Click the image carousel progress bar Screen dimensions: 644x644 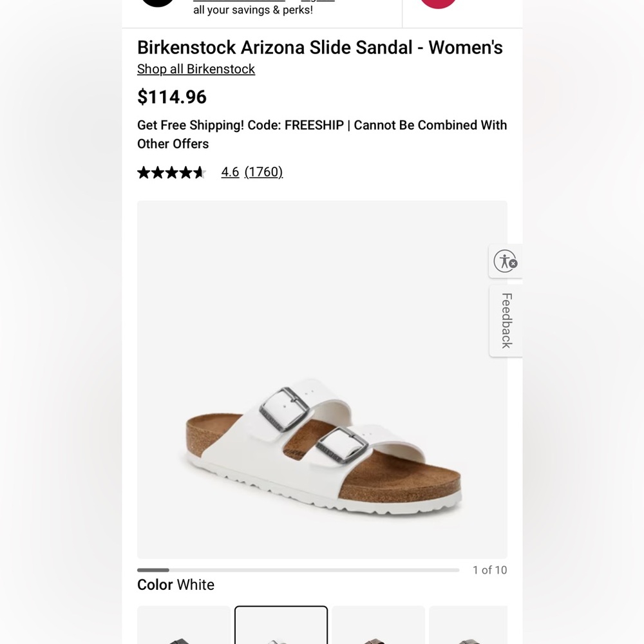(296, 570)
